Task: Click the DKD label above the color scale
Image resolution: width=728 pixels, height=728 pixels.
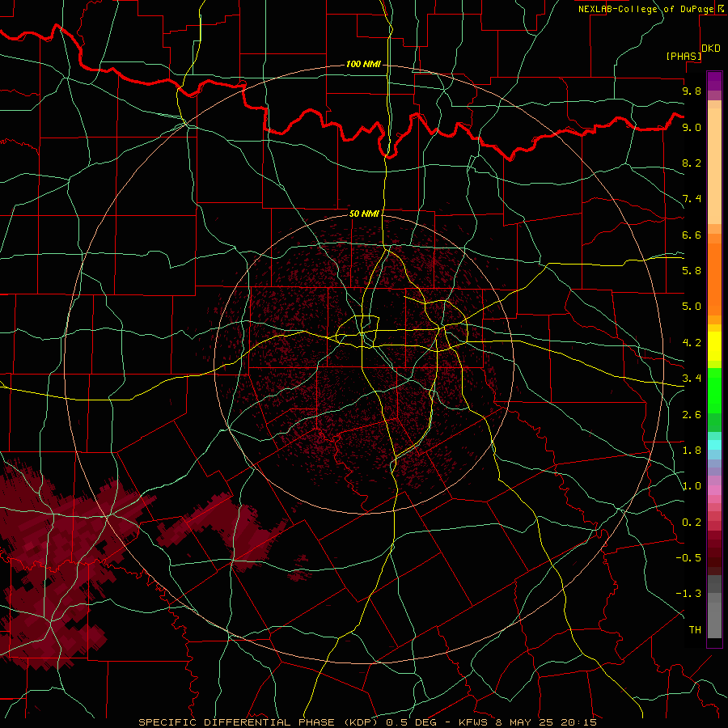Action: [711, 49]
